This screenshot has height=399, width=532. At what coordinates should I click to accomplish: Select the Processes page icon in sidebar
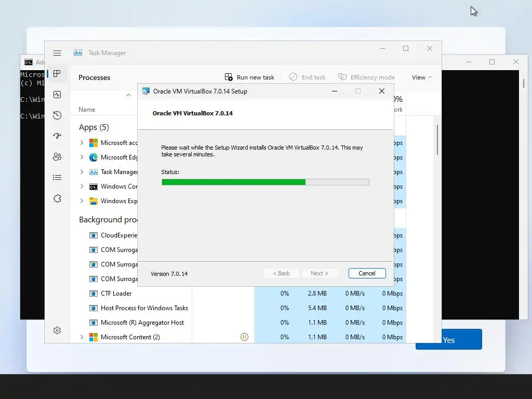pyautogui.click(x=57, y=74)
